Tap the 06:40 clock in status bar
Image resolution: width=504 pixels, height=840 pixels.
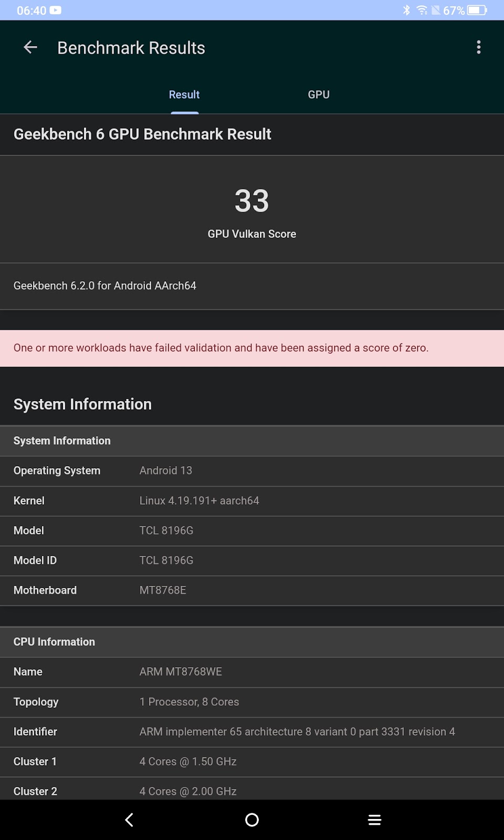tap(31, 10)
